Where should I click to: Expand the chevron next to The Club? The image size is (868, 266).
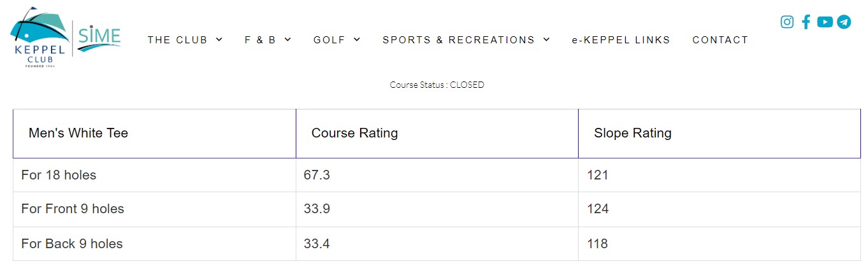(219, 39)
